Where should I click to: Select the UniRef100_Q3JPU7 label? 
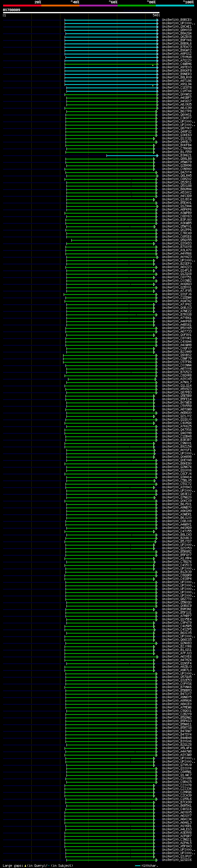pyautogui.click(x=176, y=856)
